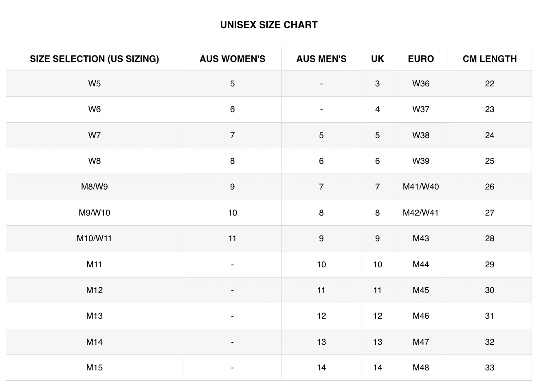Select the M9/W10 size cell
541x392 pixels.
(x=94, y=213)
